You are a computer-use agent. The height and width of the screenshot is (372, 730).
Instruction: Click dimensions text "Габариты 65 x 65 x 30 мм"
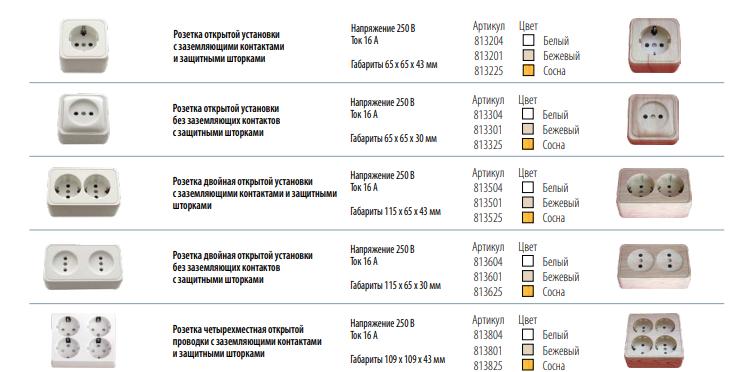pyautogui.click(x=393, y=138)
